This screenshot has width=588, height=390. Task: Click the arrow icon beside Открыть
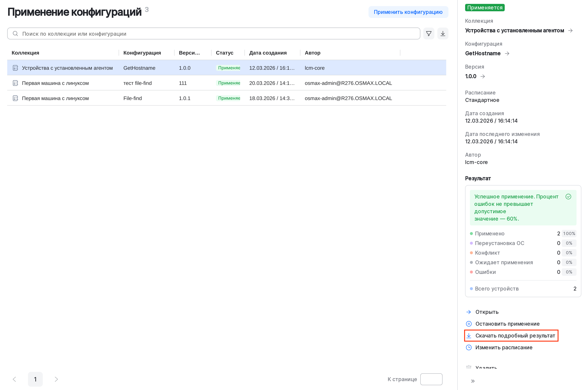pyautogui.click(x=469, y=312)
